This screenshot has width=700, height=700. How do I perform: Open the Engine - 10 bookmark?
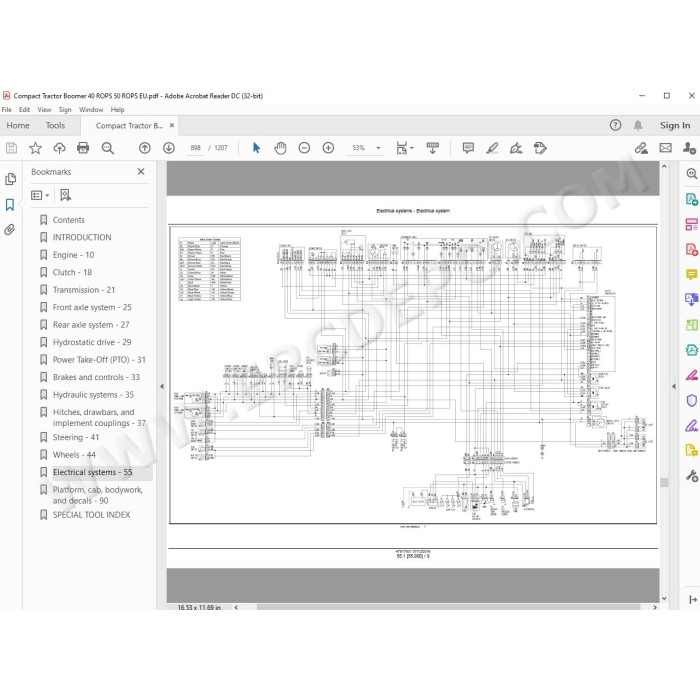[x=73, y=255]
